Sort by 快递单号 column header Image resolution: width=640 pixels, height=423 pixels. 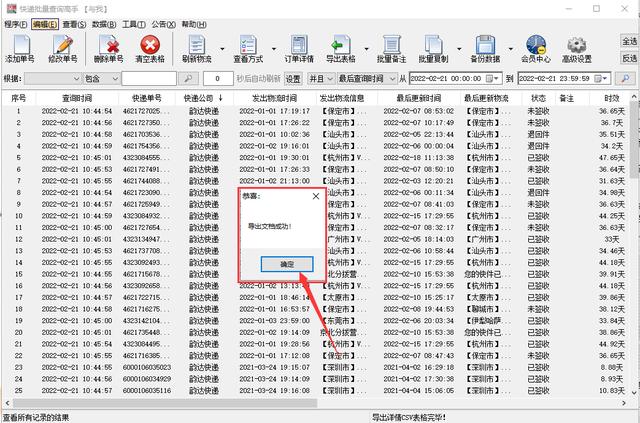click(x=147, y=98)
